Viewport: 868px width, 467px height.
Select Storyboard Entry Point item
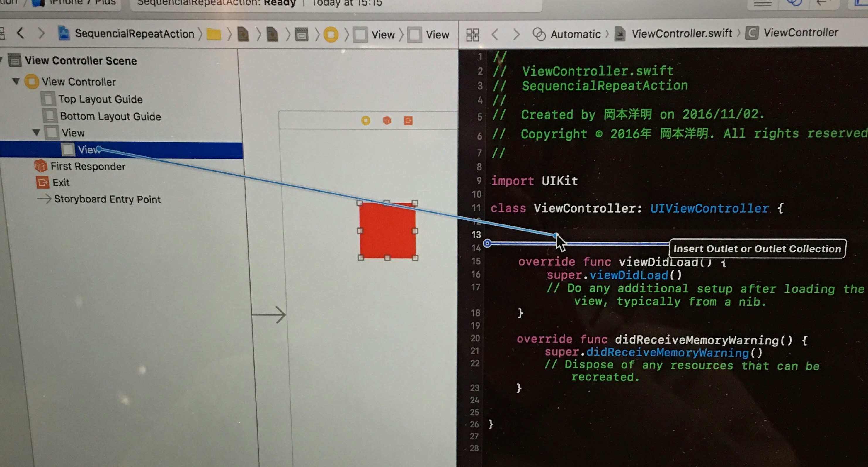(107, 199)
